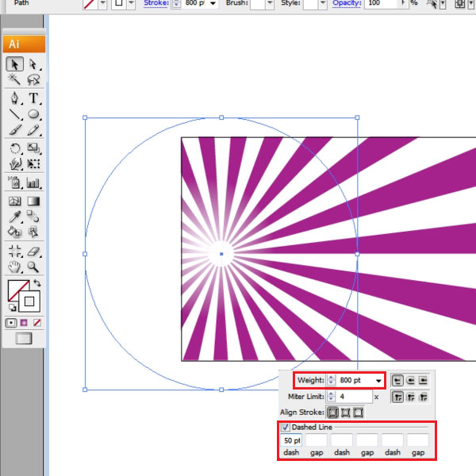
Task: Adjust Stroke stepper in control bar
Action: [176, 4]
